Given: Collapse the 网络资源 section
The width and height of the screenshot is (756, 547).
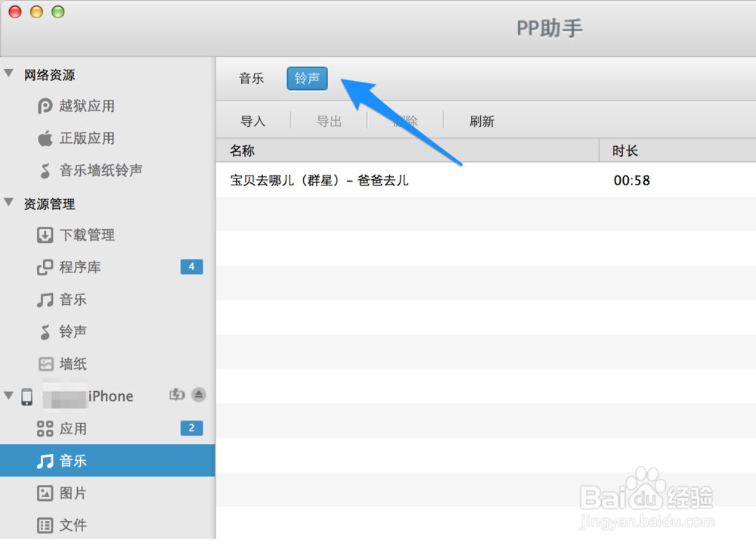Looking at the screenshot, I should (8, 73).
